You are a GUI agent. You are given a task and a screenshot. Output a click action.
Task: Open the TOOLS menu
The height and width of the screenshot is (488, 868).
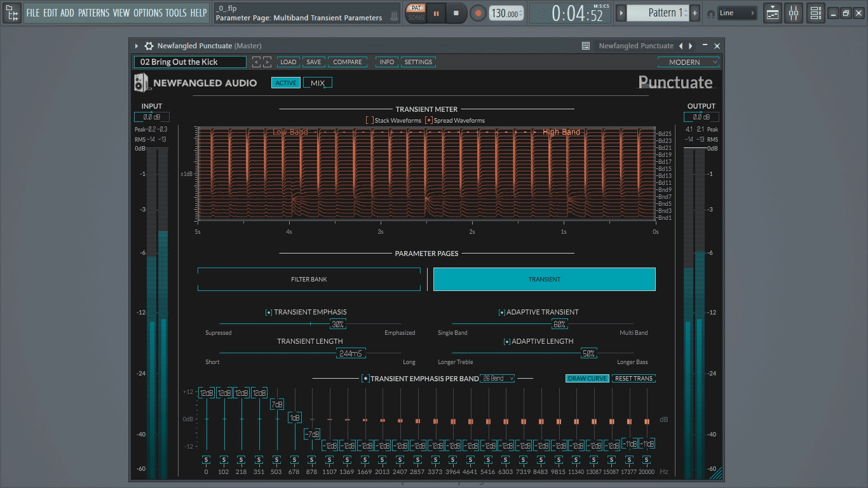pyautogui.click(x=176, y=13)
